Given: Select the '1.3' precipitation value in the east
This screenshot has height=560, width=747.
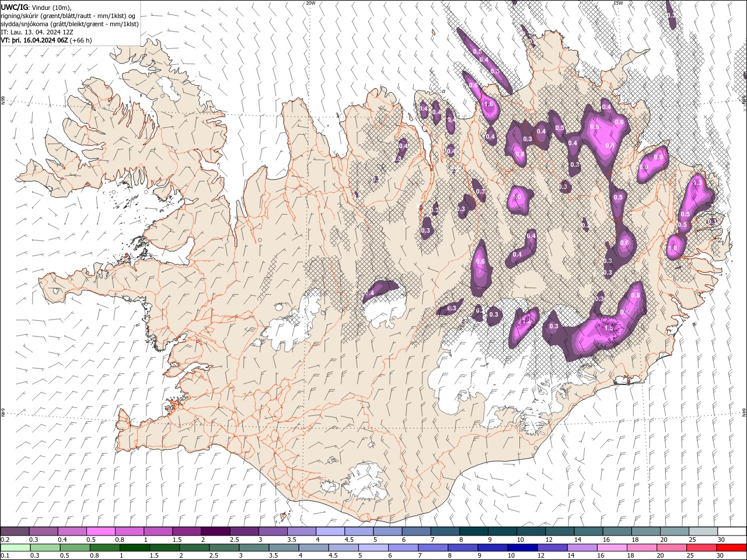Looking at the screenshot, I should [697, 183].
